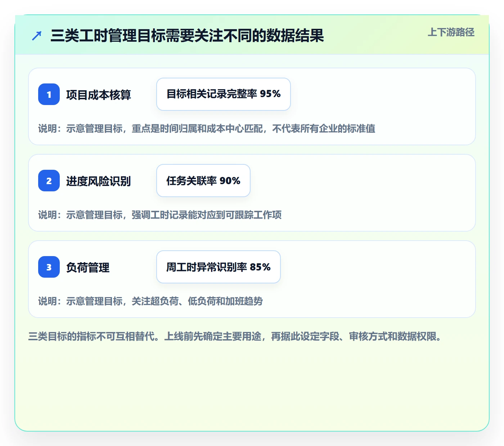
Task: Click the number 2 badge
Action: point(49,181)
